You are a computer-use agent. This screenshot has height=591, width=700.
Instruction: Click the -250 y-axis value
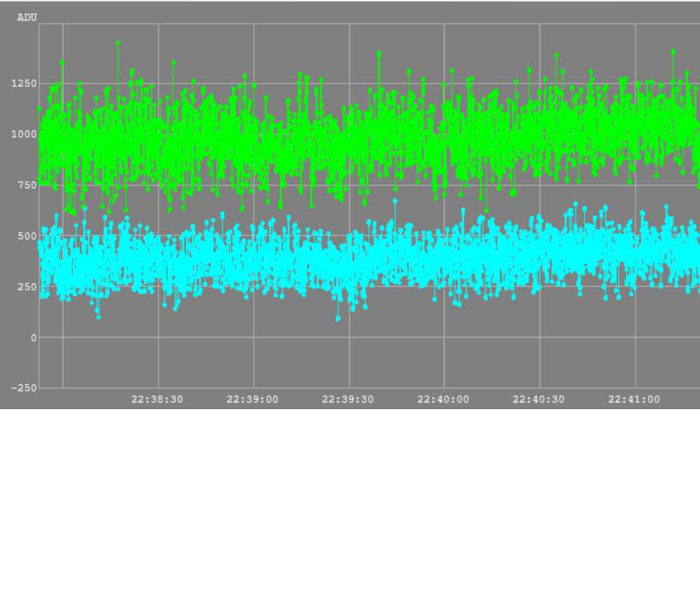click(24, 388)
